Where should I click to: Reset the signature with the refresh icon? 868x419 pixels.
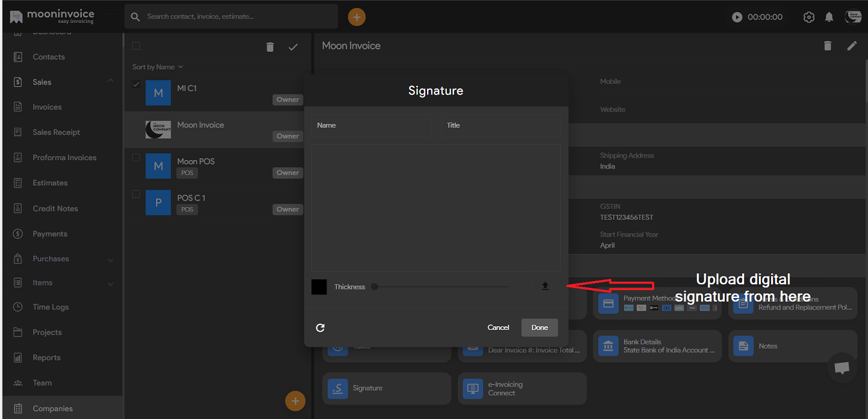(x=320, y=327)
